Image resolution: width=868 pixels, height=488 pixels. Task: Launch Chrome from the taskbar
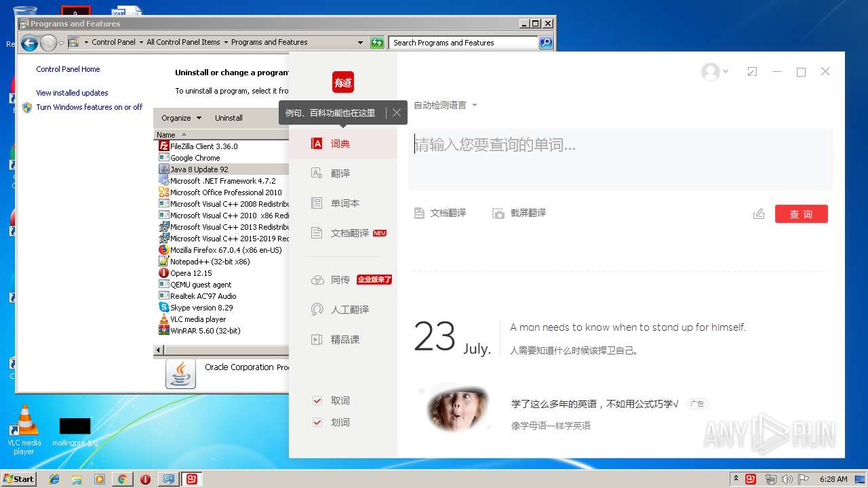(122, 479)
